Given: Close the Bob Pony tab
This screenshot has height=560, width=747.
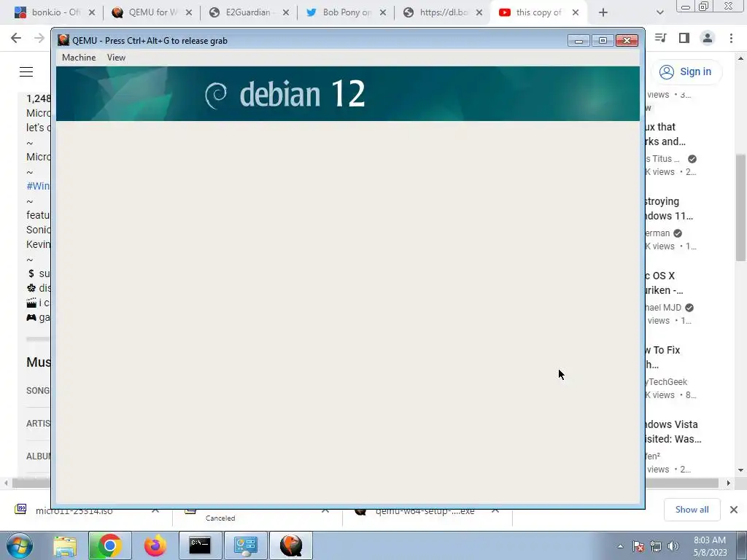Looking at the screenshot, I should click(382, 13).
